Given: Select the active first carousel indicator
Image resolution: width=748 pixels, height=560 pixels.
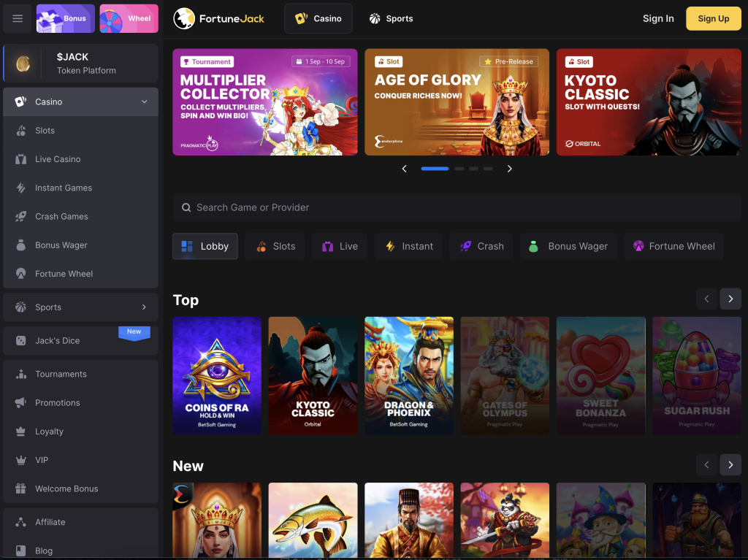Looking at the screenshot, I should pyautogui.click(x=435, y=169).
